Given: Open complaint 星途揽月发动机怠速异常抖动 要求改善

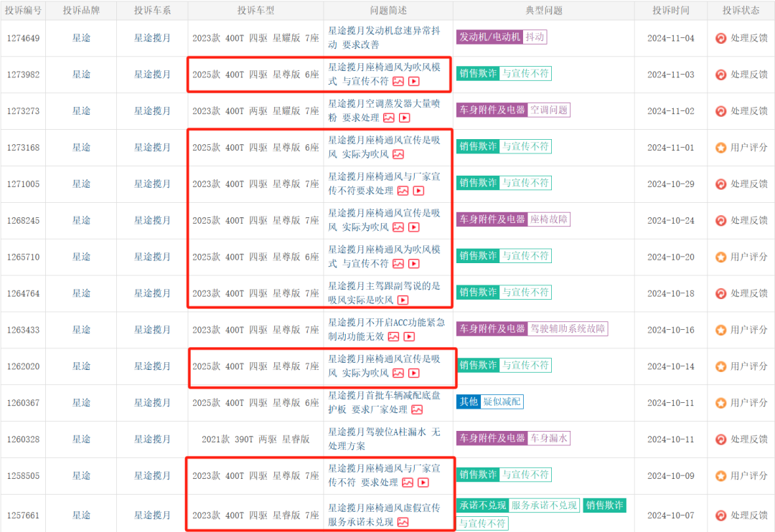Looking at the screenshot, I should click(384, 37).
